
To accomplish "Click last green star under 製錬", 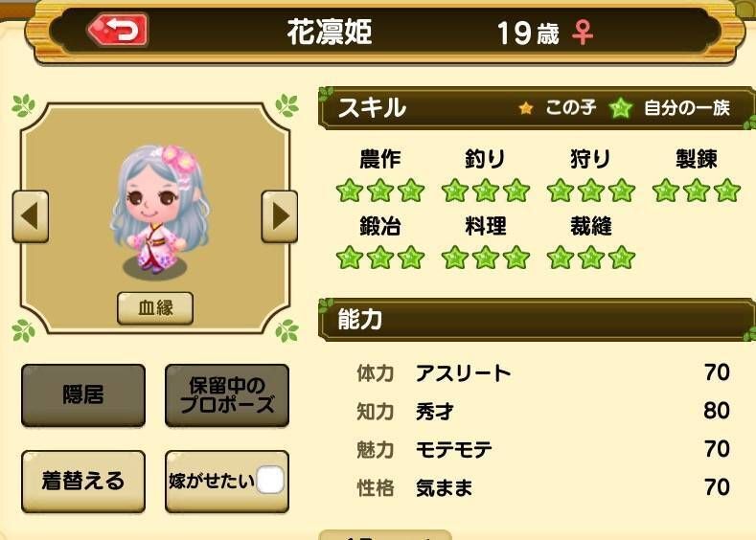I will [727, 190].
